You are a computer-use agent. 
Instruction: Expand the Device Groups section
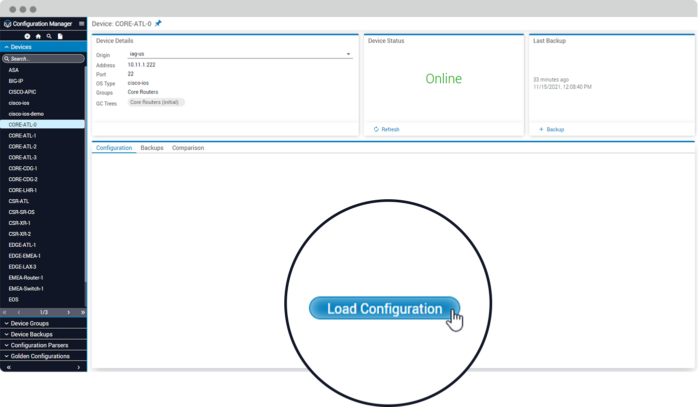pyautogui.click(x=43, y=324)
